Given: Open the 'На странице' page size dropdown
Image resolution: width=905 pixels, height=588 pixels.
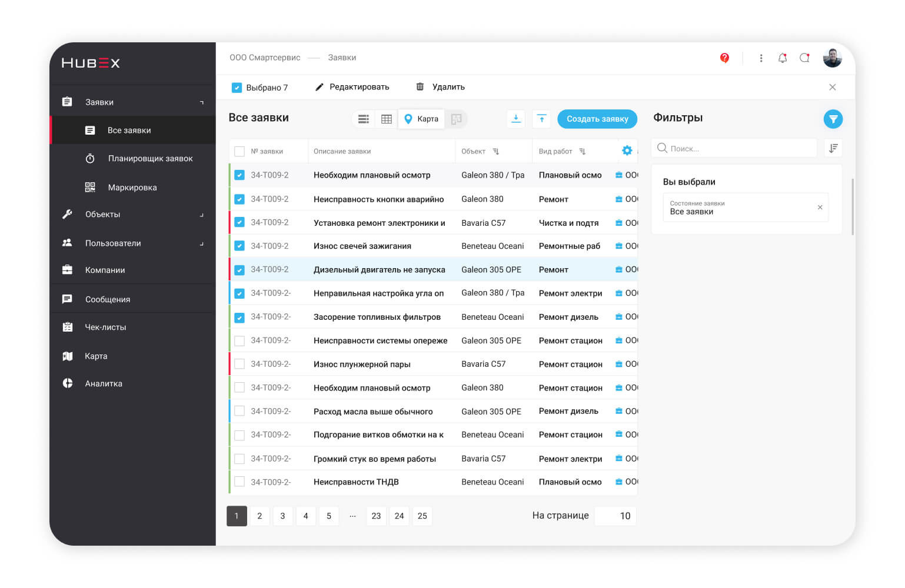Looking at the screenshot, I should pyautogui.click(x=615, y=516).
